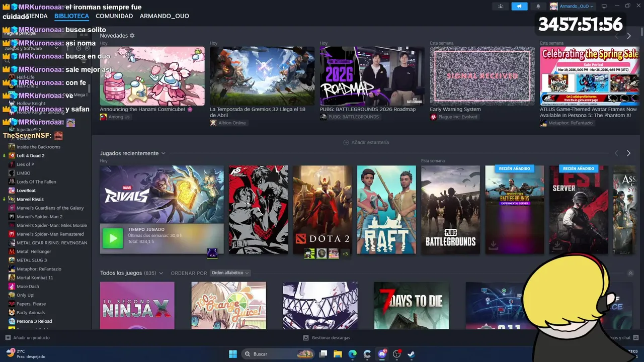This screenshot has height=362, width=644.
Task: Open 100% Orange Juice cover
Action: click(228, 306)
